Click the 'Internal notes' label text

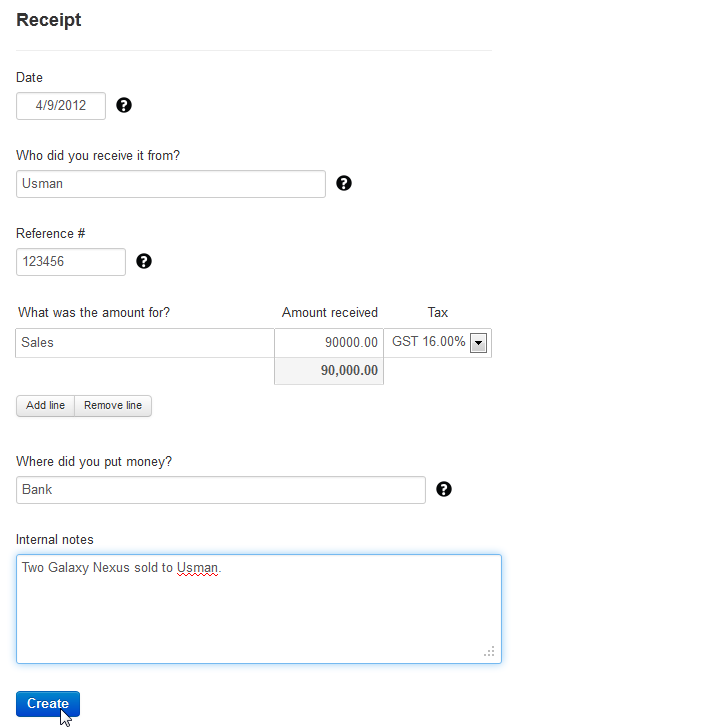pyautogui.click(x=55, y=540)
